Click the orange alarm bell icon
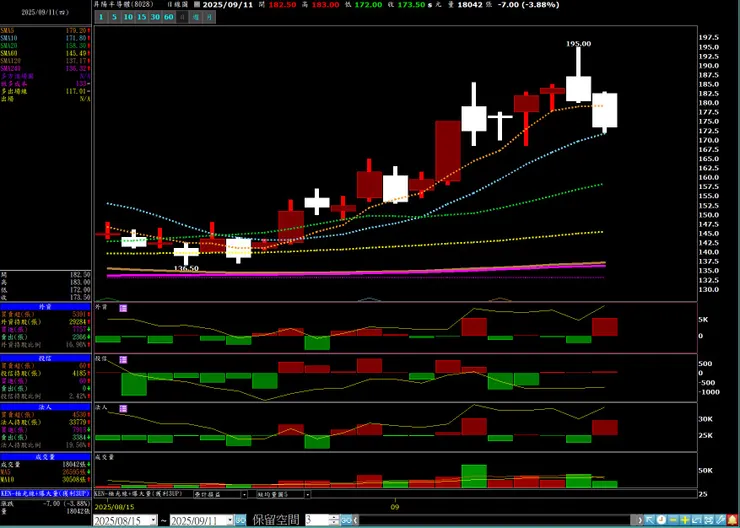This screenshot has width=740, height=528. [732, 520]
